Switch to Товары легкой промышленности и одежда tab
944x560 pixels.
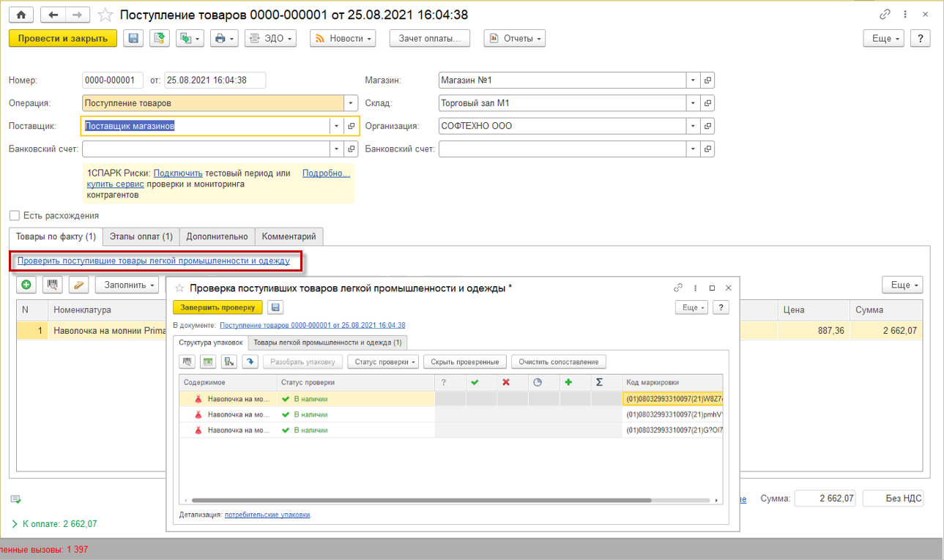(327, 343)
